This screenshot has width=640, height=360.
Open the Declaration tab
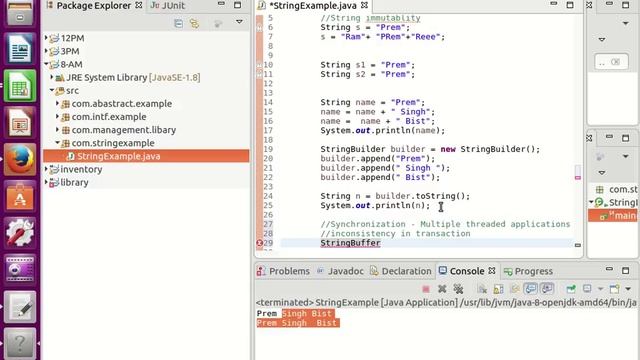401,271
